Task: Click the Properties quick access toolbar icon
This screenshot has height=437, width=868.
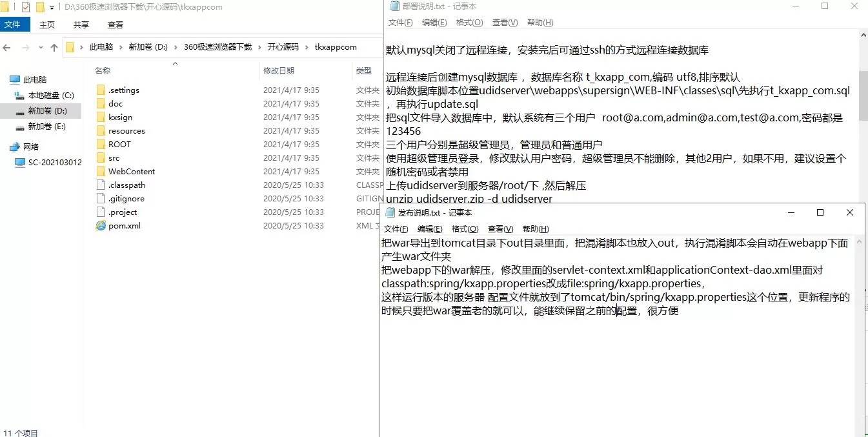Action: pyautogui.click(x=26, y=8)
